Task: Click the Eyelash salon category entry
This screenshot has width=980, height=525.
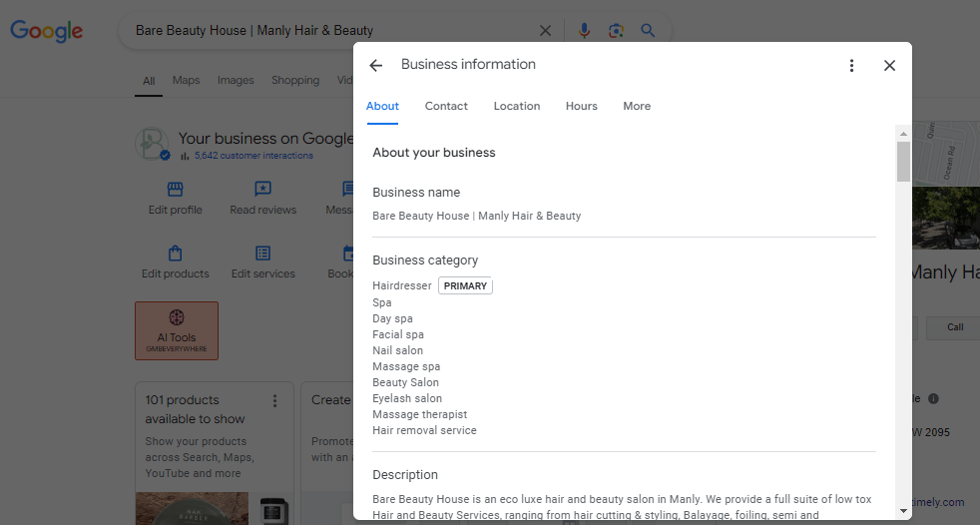Action: point(407,398)
